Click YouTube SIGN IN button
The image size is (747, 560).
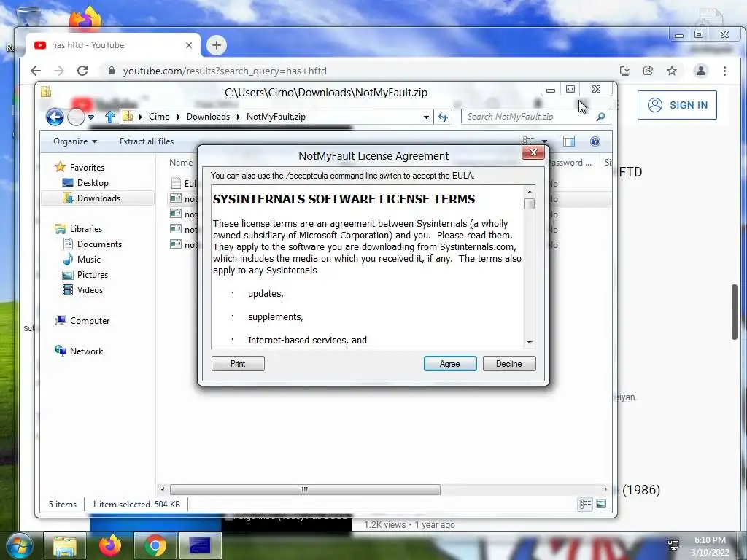point(677,105)
